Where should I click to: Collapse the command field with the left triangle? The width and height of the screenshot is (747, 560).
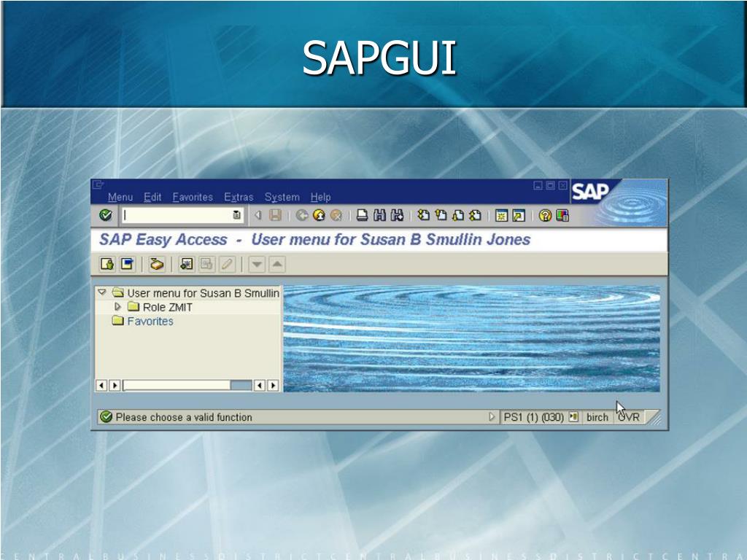[x=258, y=215]
